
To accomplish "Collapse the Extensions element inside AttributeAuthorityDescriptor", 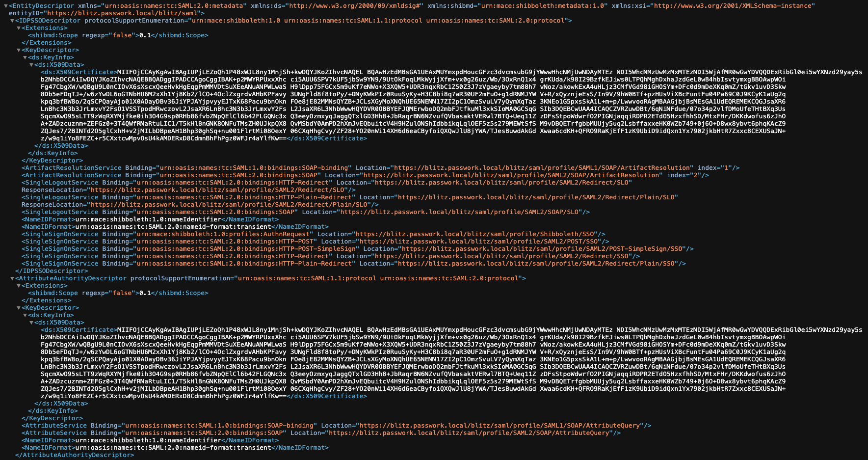I will tap(18, 285).
